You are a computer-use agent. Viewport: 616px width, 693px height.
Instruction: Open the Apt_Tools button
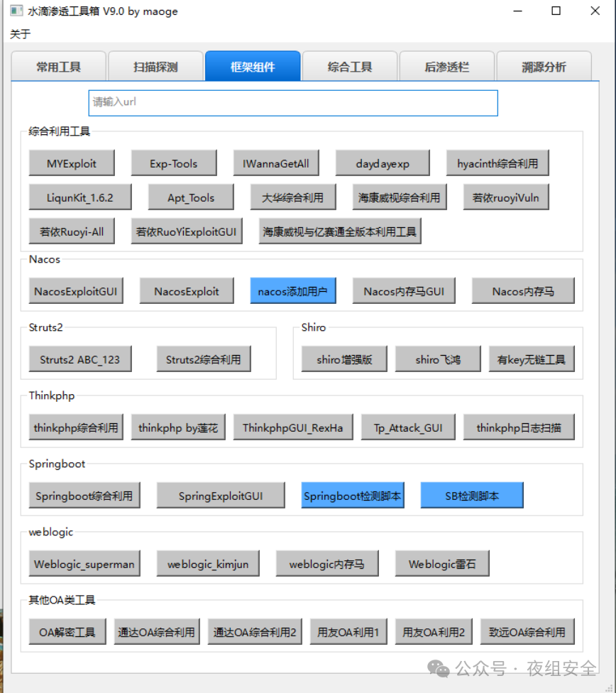tap(191, 197)
